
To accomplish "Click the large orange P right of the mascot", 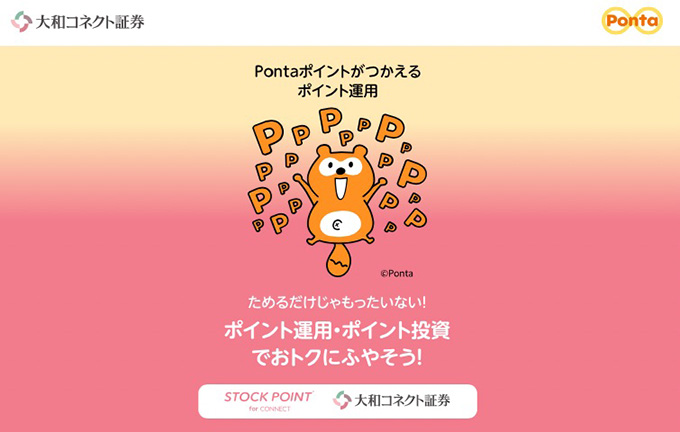I will (x=412, y=173).
